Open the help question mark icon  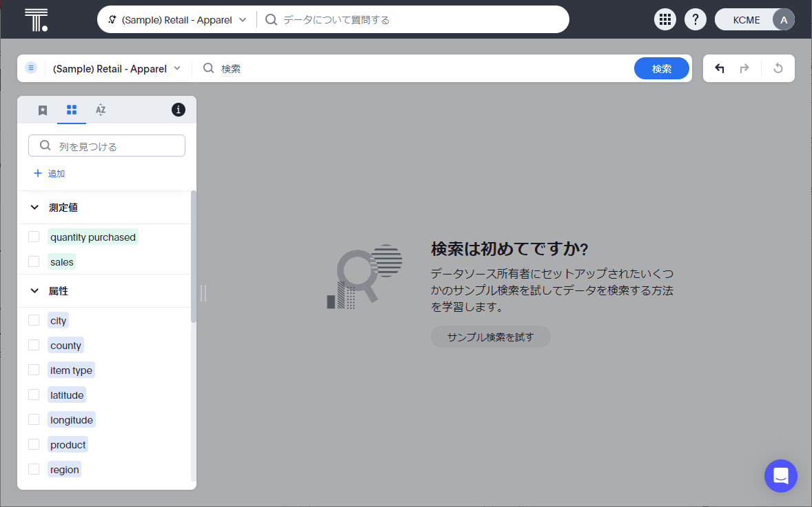coord(695,20)
